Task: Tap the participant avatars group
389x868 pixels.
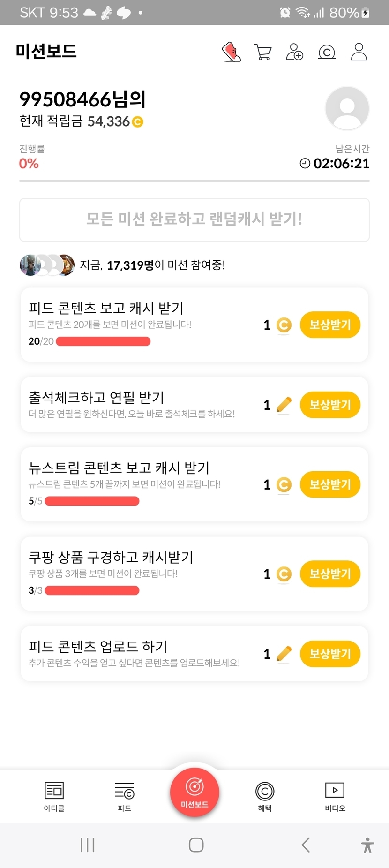Action: pos(47,265)
